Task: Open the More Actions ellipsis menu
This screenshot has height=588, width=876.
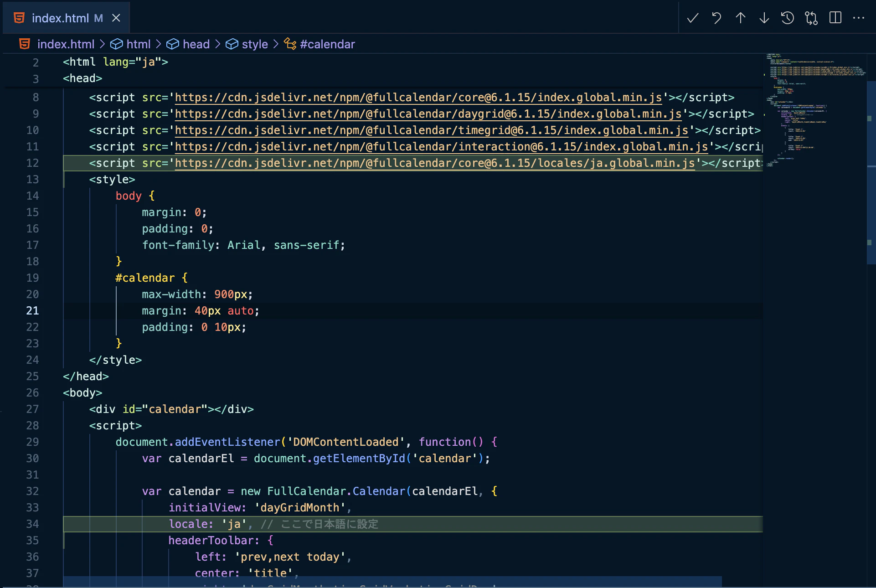Action: coord(859,18)
